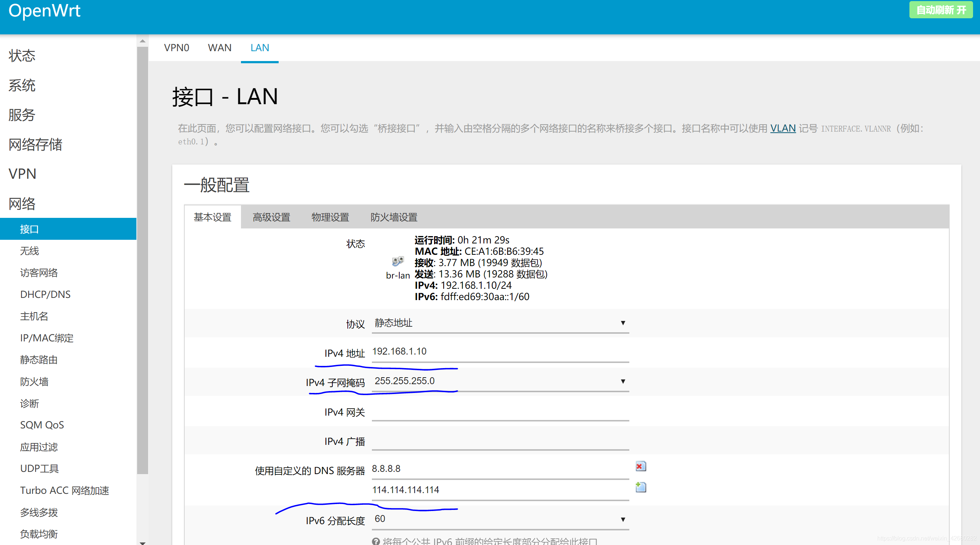Open the 防火墙设置 tab

click(x=394, y=217)
